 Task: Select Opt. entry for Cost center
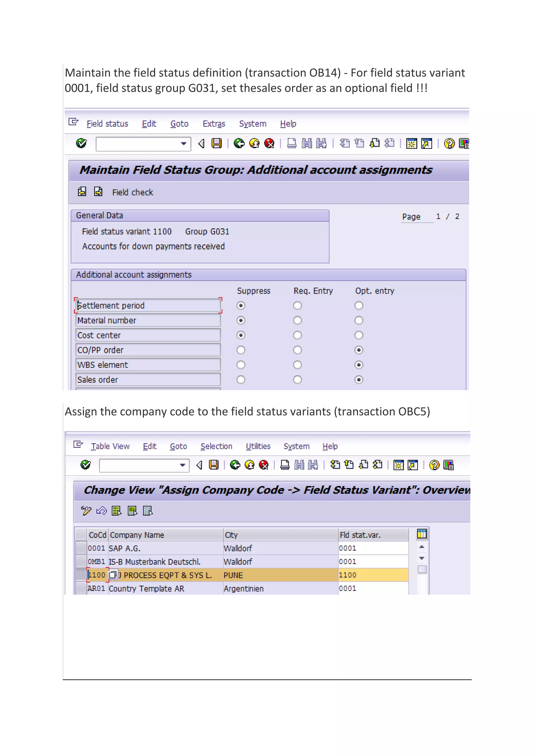(359, 335)
